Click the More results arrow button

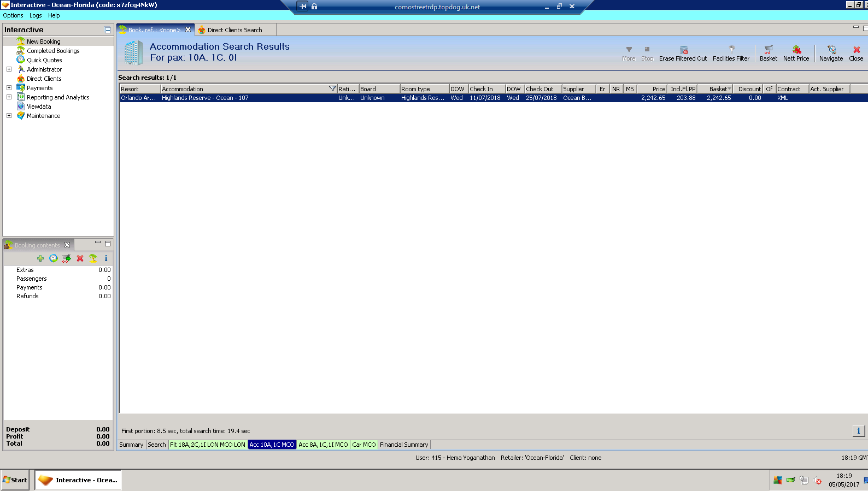click(x=629, y=53)
